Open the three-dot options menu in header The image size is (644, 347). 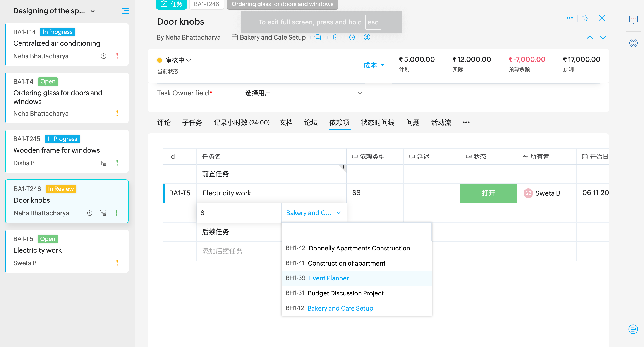coord(570,18)
